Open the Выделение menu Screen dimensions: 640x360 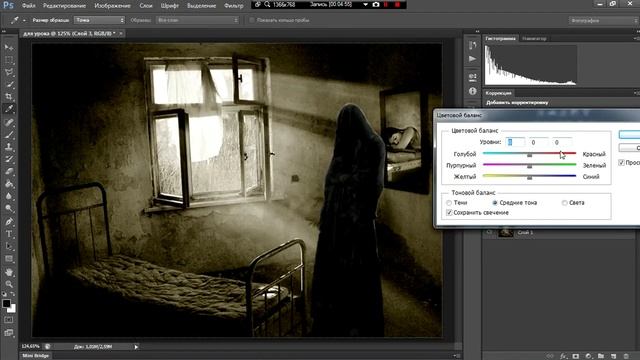(x=201, y=6)
